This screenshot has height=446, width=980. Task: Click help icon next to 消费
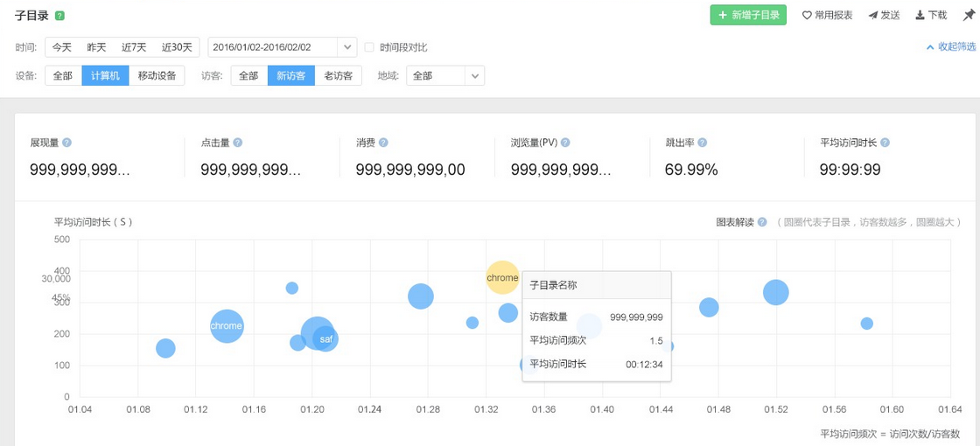[383, 143]
